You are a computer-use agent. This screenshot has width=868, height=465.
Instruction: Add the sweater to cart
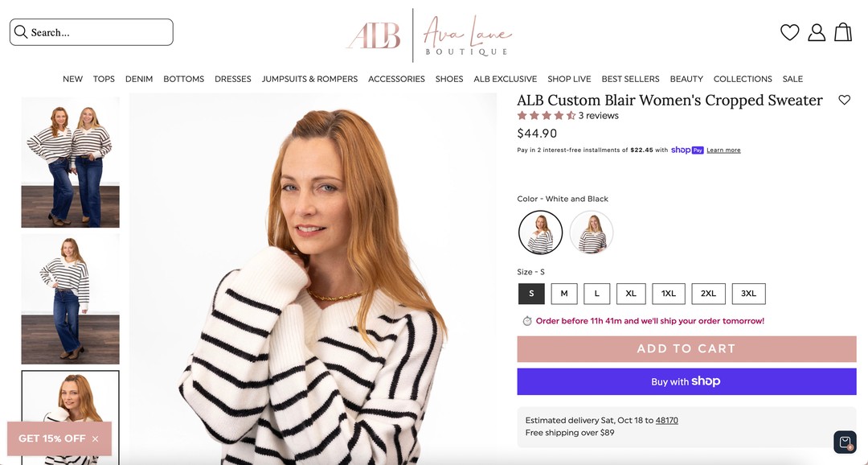pos(686,348)
